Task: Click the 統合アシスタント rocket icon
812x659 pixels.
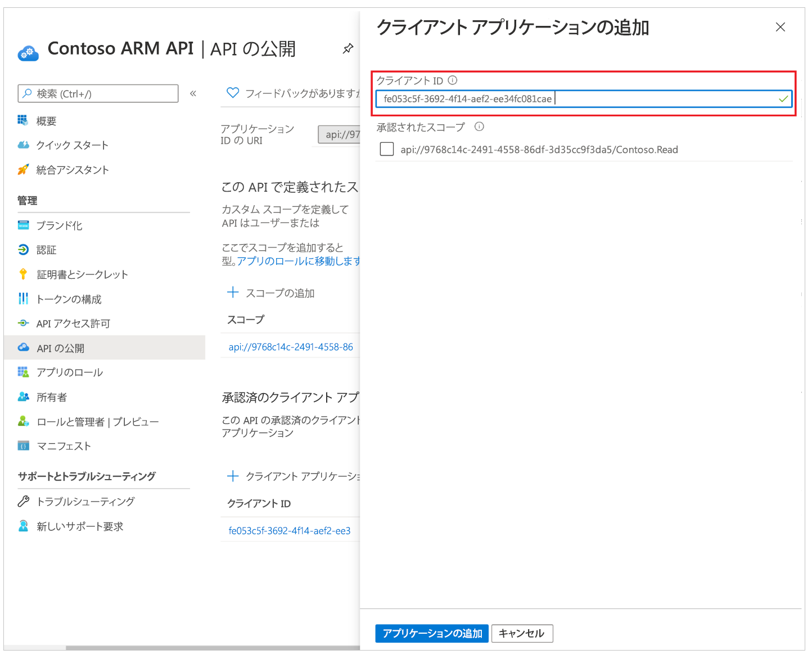Action: tap(23, 169)
